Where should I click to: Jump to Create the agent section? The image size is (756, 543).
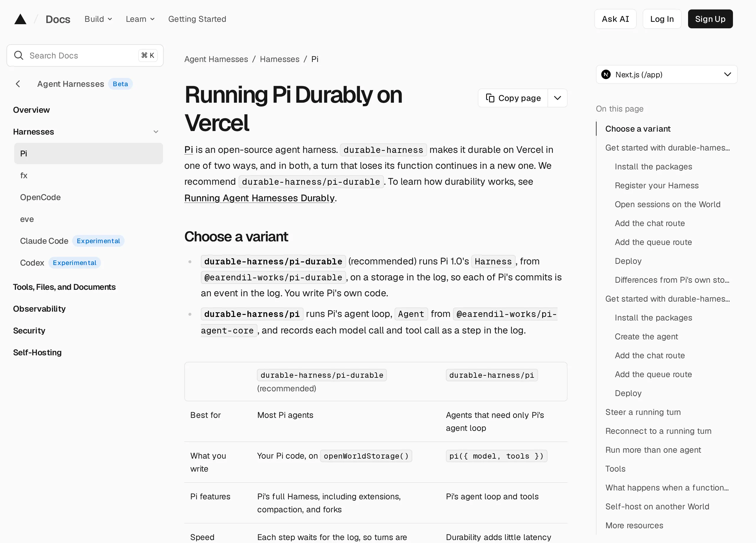(646, 336)
